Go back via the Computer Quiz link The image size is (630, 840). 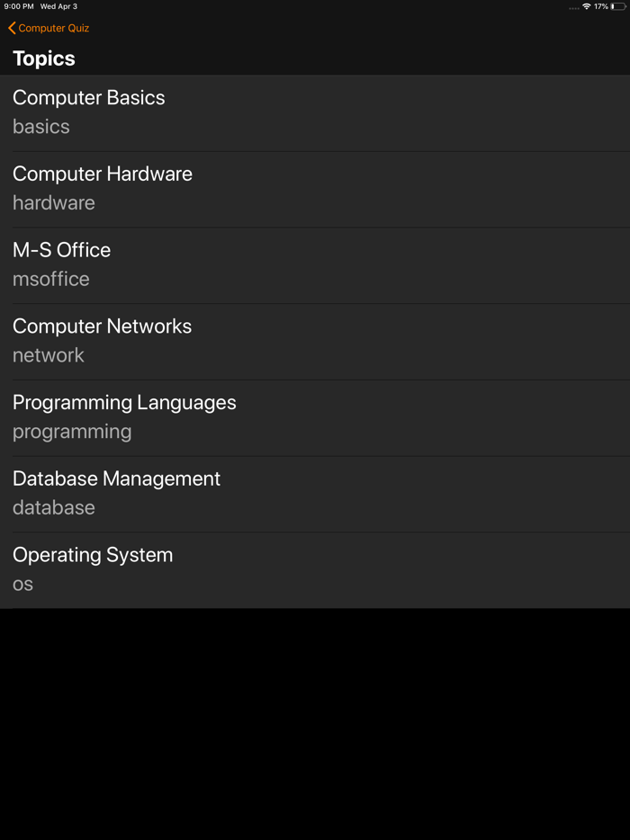(x=54, y=29)
